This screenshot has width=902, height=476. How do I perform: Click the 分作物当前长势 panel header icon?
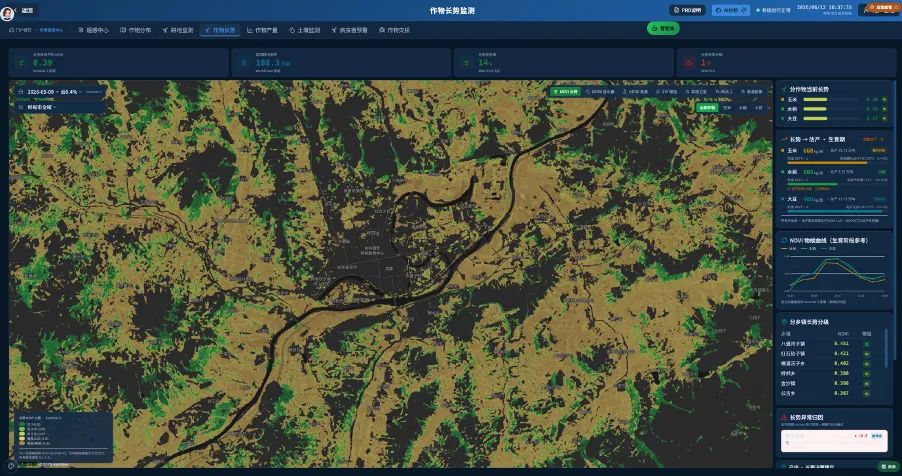click(x=783, y=89)
